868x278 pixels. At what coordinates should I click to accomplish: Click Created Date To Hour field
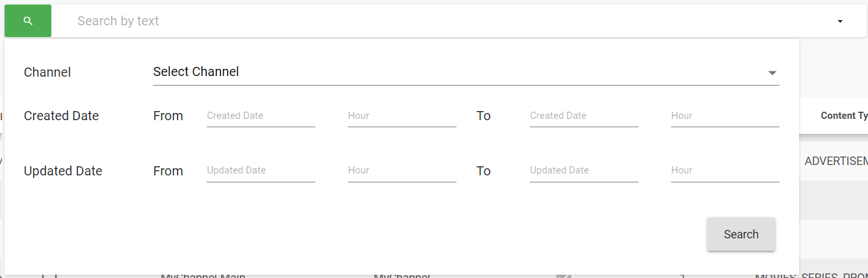click(x=725, y=116)
